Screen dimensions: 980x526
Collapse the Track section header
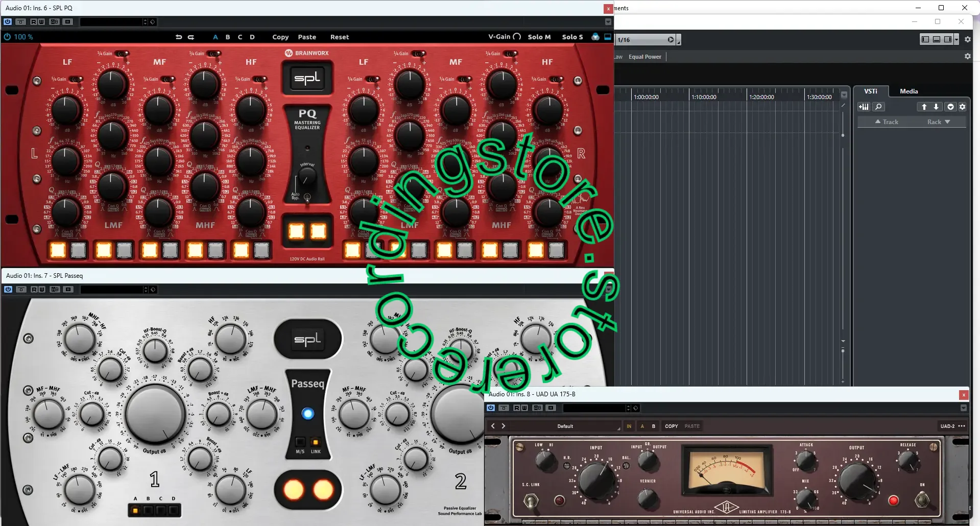pyautogui.click(x=887, y=122)
